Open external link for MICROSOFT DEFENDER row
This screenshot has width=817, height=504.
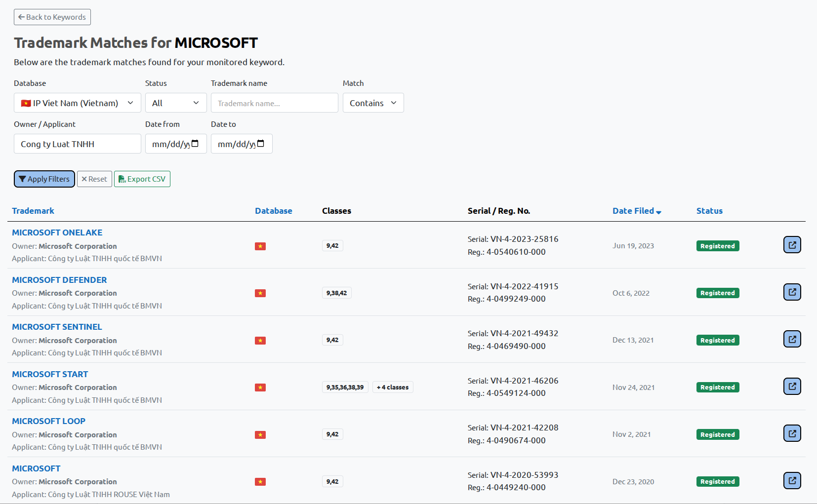792,292
